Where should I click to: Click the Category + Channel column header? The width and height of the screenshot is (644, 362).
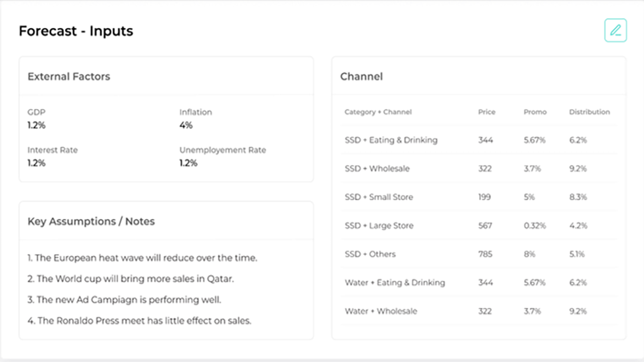pos(378,112)
